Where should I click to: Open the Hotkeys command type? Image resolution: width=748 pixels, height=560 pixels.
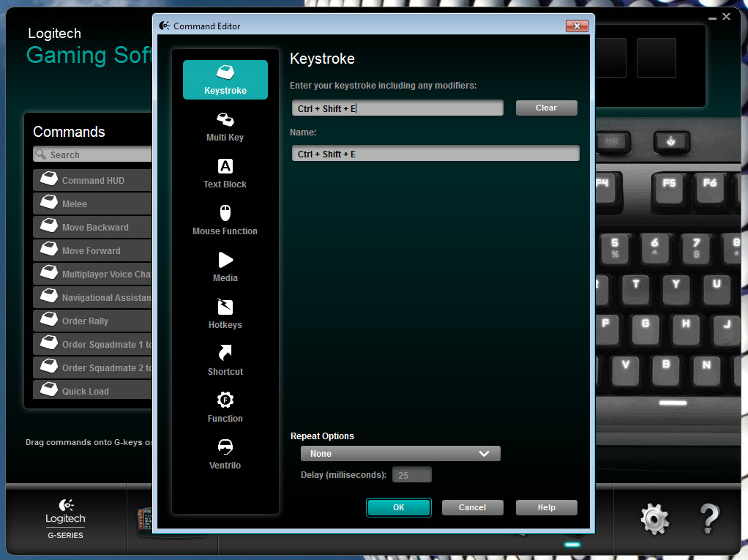click(x=225, y=314)
